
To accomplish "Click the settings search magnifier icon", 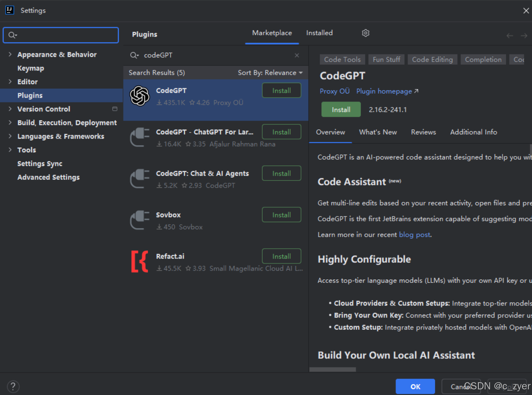I will pyautogui.click(x=12, y=35).
